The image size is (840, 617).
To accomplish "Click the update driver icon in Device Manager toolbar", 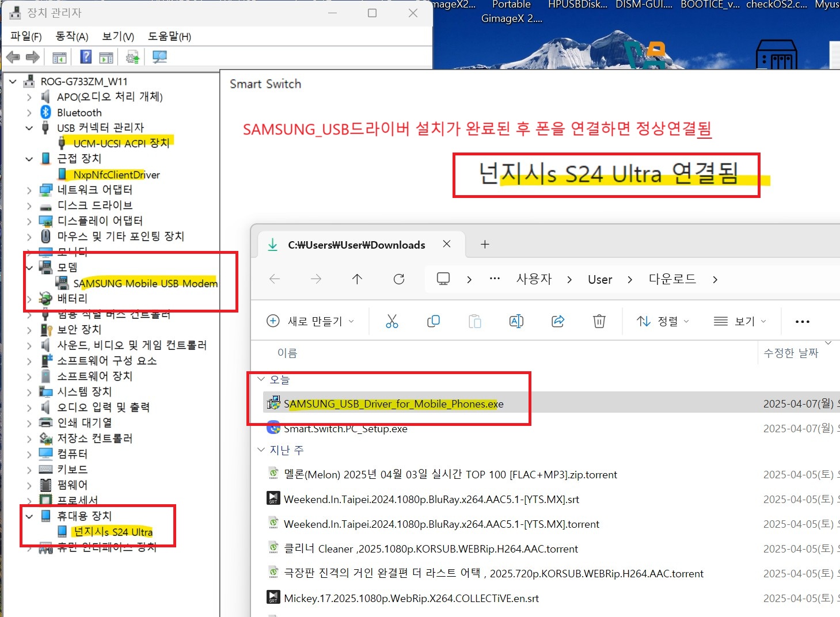I will click(133, 57).
